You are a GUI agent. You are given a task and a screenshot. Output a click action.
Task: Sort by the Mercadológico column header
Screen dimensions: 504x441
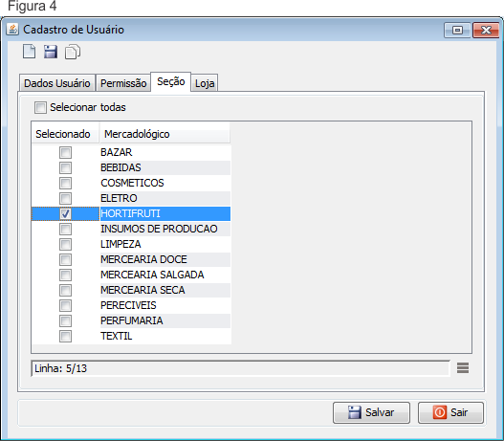pos(165,134)
